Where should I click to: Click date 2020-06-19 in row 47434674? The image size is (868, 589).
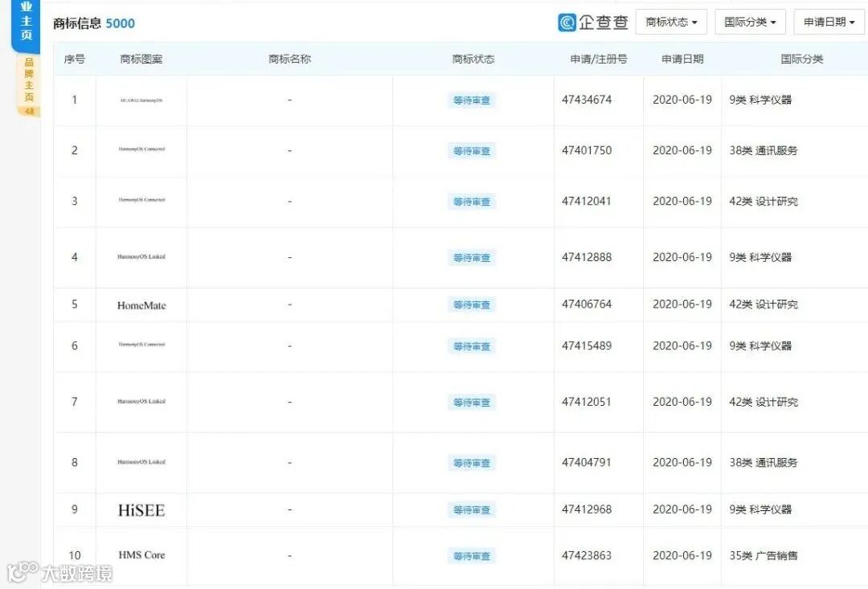pyautogui.click(x=682, y=100)
